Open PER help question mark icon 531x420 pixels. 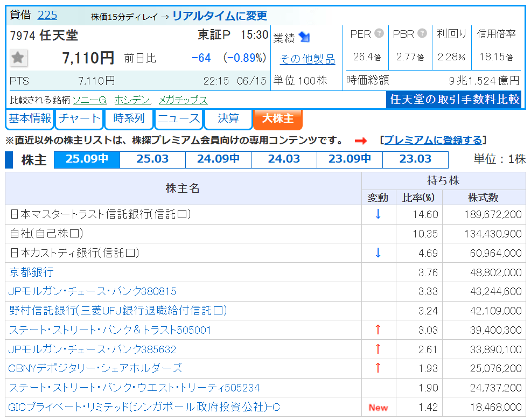pos(379,33)
